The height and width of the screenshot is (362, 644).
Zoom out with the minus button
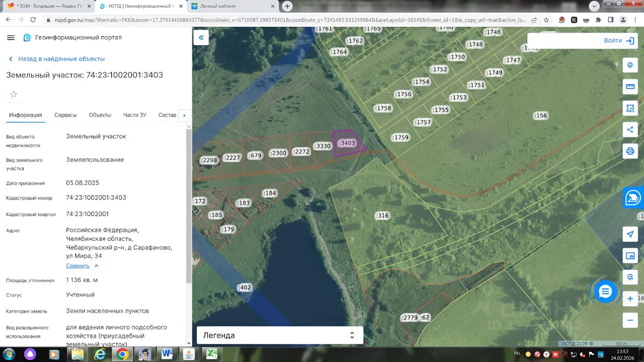click(630, 320)
